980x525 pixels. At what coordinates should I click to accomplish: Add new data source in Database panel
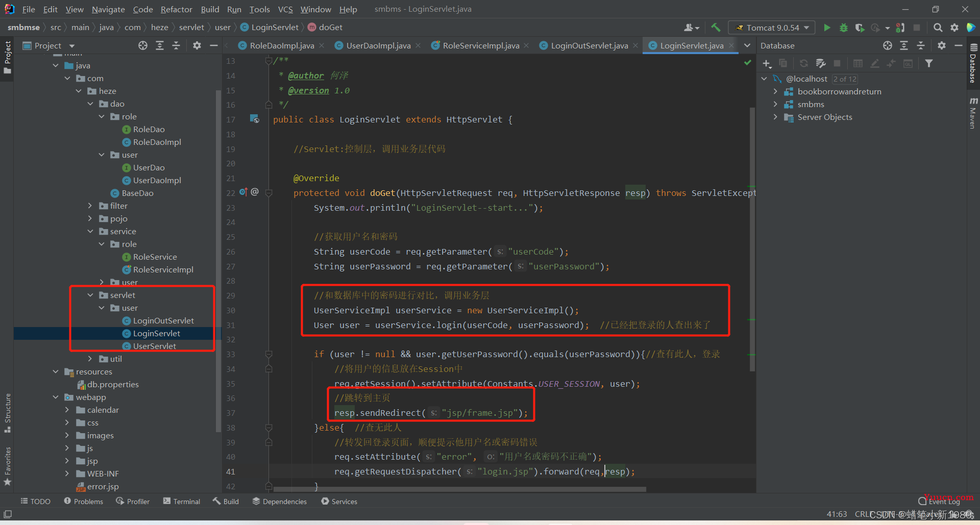click(767, 63)
